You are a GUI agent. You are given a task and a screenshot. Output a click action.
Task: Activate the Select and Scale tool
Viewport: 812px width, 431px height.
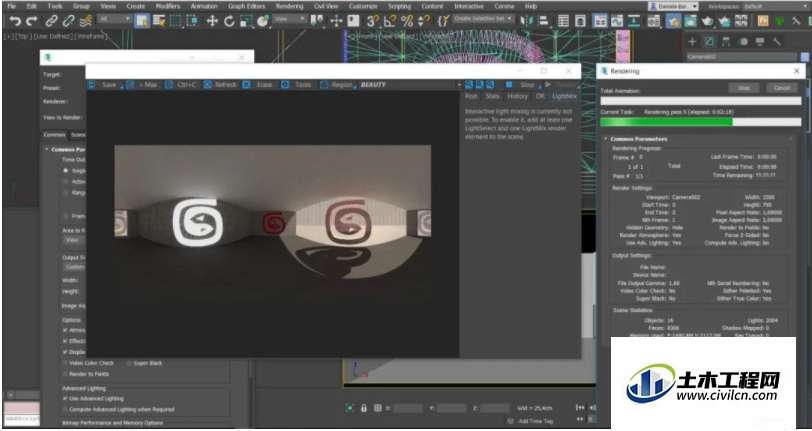point(246,21)
